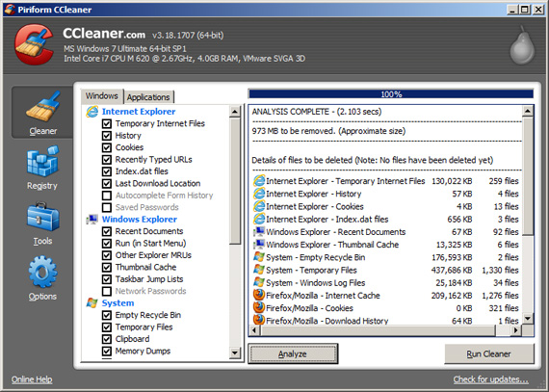Click the Piriform pear icon
The image size is (549, 392).
pyautogui.click(x=522, y=45)
